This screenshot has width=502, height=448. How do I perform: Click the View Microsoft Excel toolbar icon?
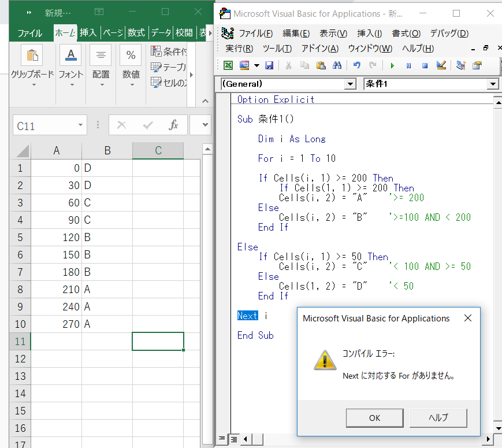coord(228,65)
